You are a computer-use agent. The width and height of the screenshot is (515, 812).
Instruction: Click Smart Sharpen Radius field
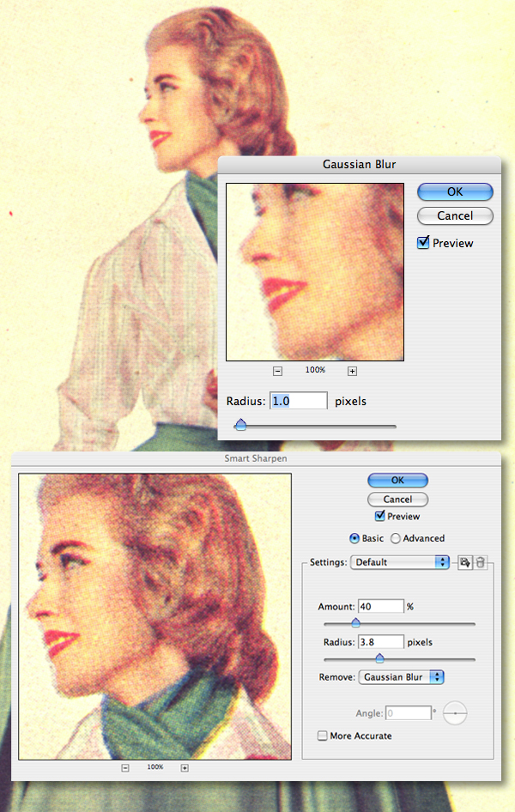click(x=380, y=642)
